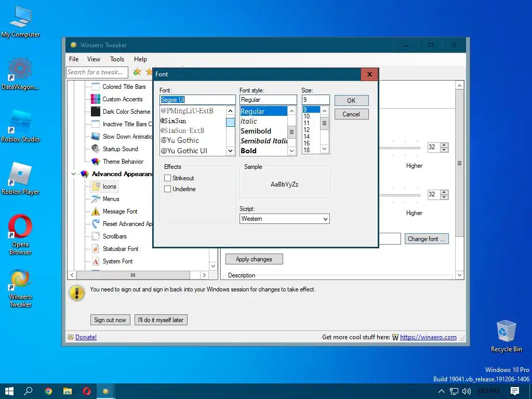Click Sign out now button

(x=110, y=320)
